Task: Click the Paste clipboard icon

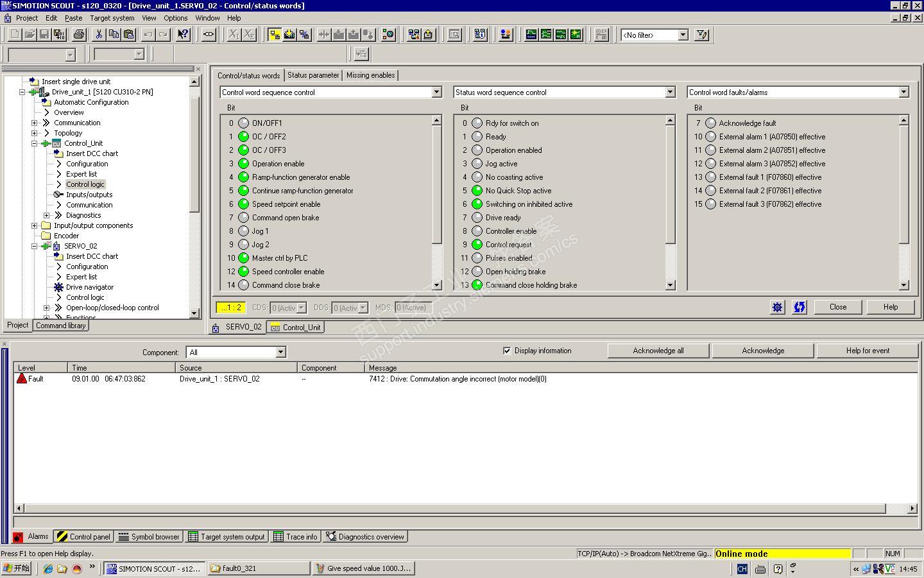Action: coord(129,35)
